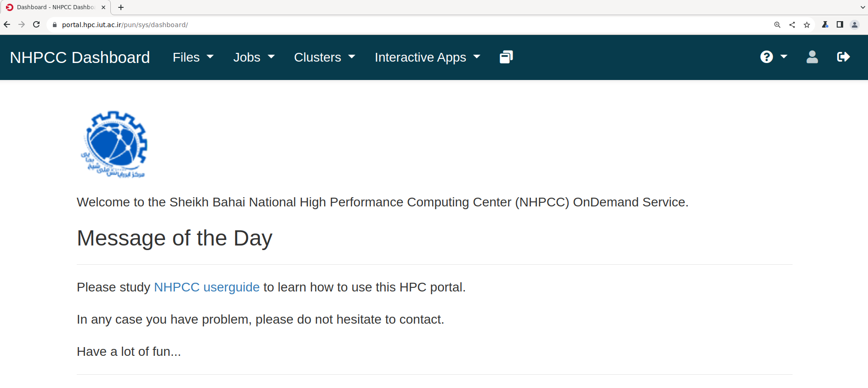The image size is (868, 388).
Task: Open the NHPCC userguide link
Action: [x=207, y=287]
